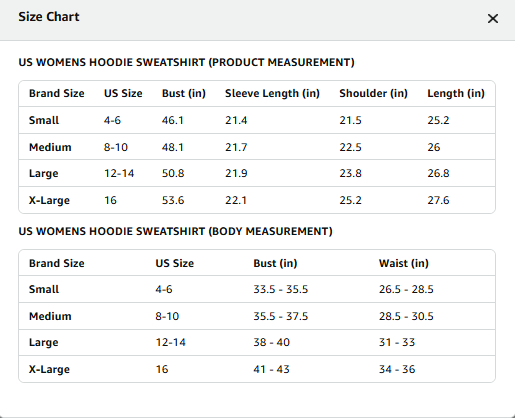Viewport: 515px width, 418px height.
Task: Click the Sleeve Length (in) column header
Action: click(x=272, y=93)
